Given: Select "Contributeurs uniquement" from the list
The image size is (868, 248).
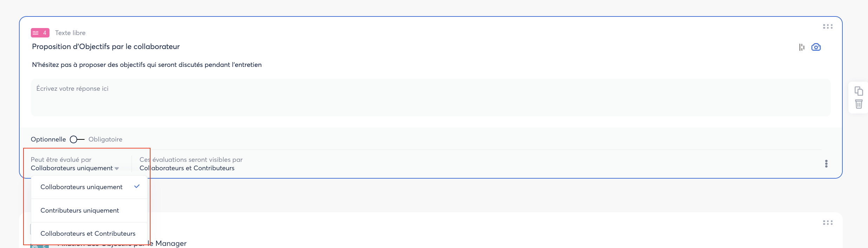Looking at the screenshot, I should click(x=80, y=211).
